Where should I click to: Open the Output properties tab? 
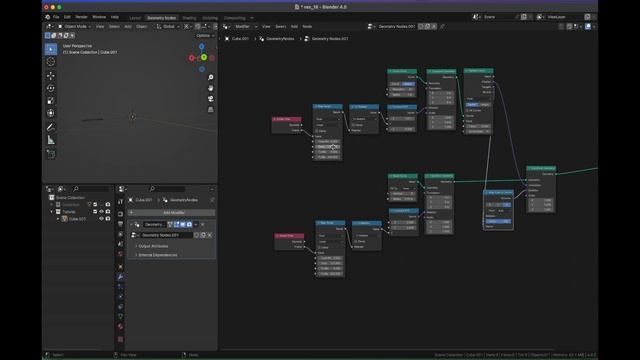120,224
